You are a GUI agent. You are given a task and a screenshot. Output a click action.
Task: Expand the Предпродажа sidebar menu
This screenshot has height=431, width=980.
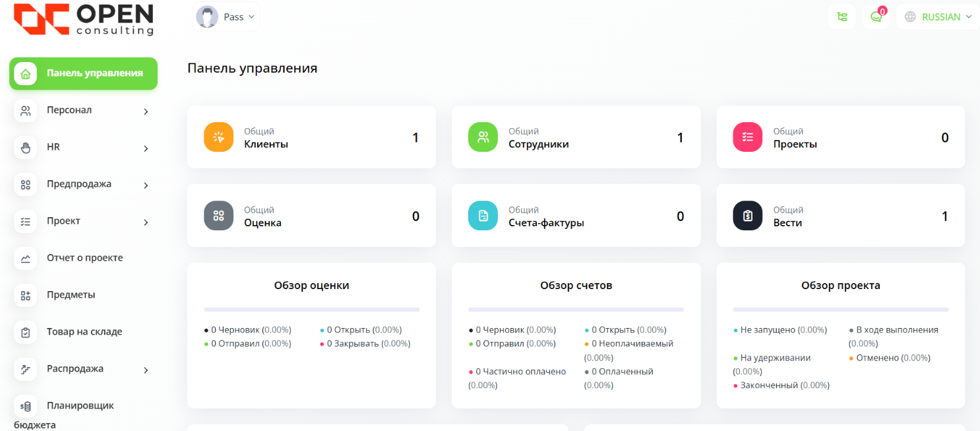pyautogui.click(x=83, y=185)
